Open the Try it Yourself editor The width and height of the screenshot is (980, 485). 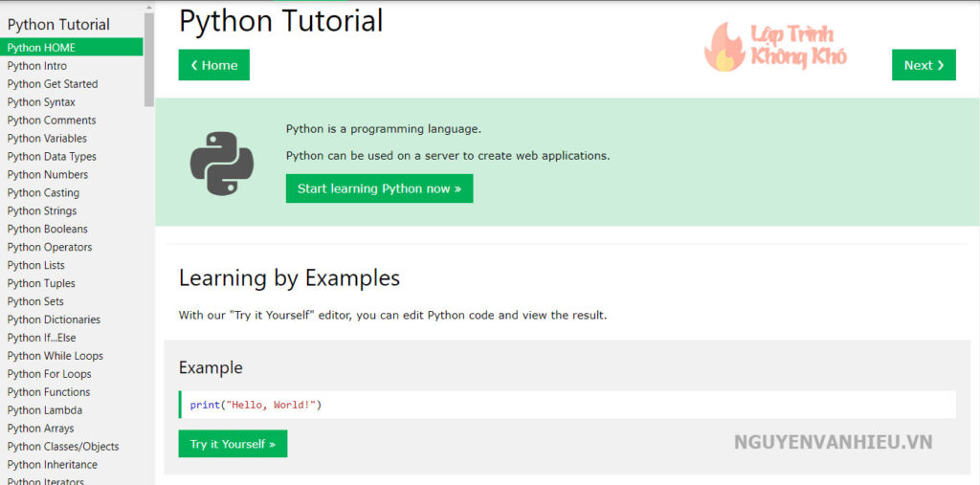pyautogui.click(x=233, y=444)
